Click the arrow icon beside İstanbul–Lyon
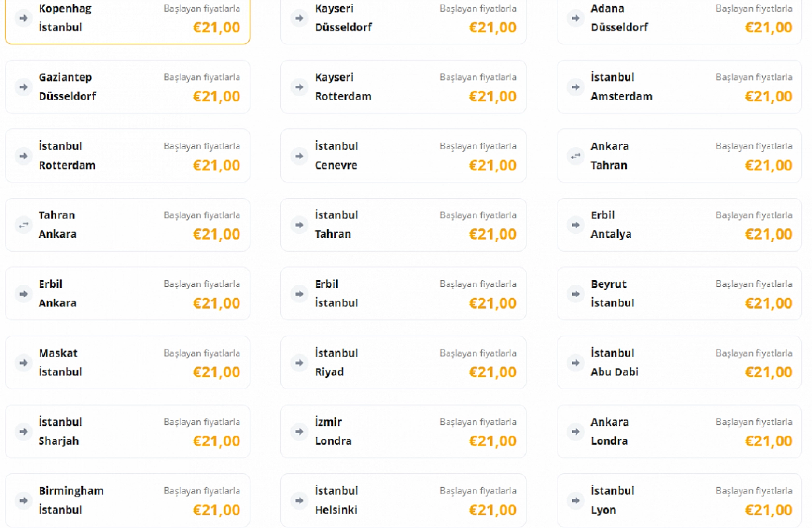Image resolution: width=812 pixels, height=528 pixels. (575, 501)
